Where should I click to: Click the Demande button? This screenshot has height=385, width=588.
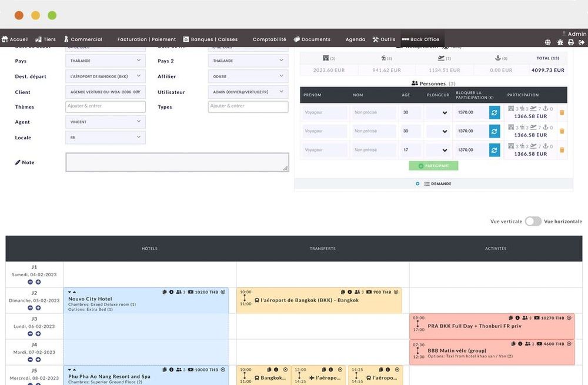(433, 184)
